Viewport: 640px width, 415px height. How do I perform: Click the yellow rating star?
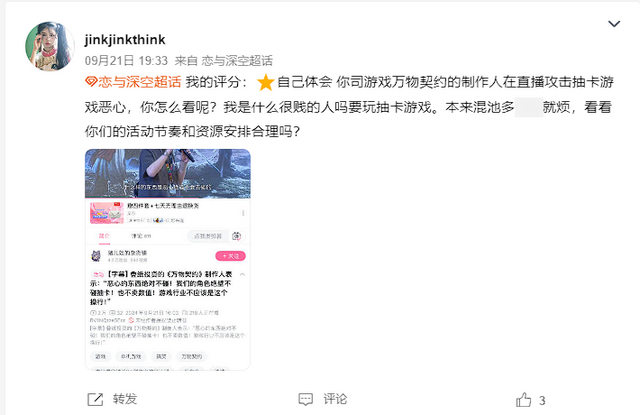pos(265,82)
